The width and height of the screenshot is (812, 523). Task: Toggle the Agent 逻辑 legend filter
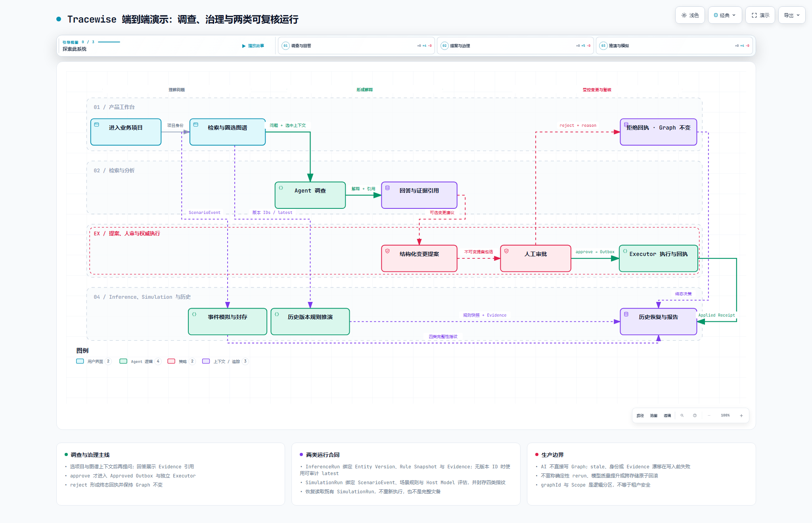[140, 361]
